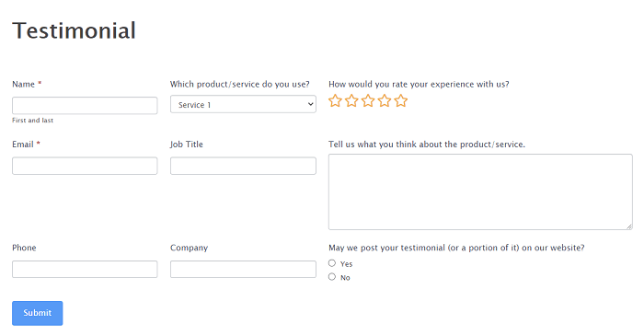Viewport: 644px width, 336px height.
Task: Give a four-star rating
Action: pos(385,100)
